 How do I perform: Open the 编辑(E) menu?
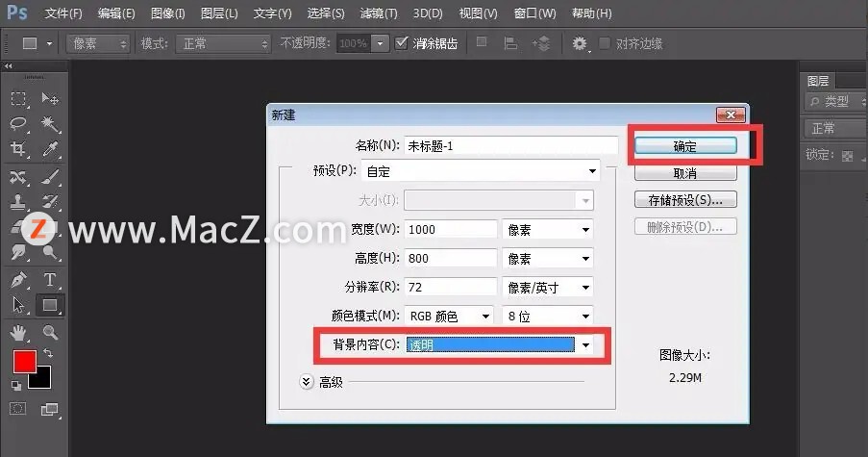point(116,13)
